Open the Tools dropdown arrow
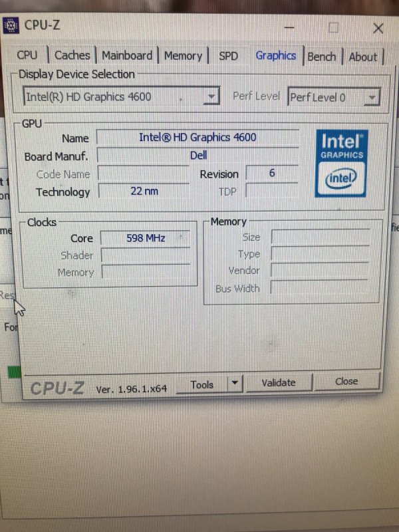399x532 pixels. click(235, 384)
